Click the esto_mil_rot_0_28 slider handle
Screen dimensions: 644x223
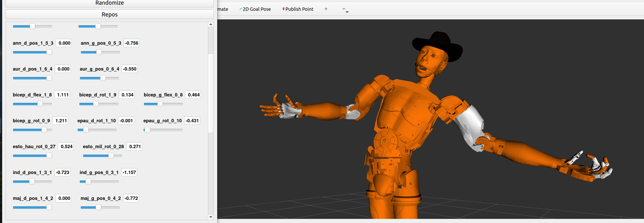click(x=111, y=156)
